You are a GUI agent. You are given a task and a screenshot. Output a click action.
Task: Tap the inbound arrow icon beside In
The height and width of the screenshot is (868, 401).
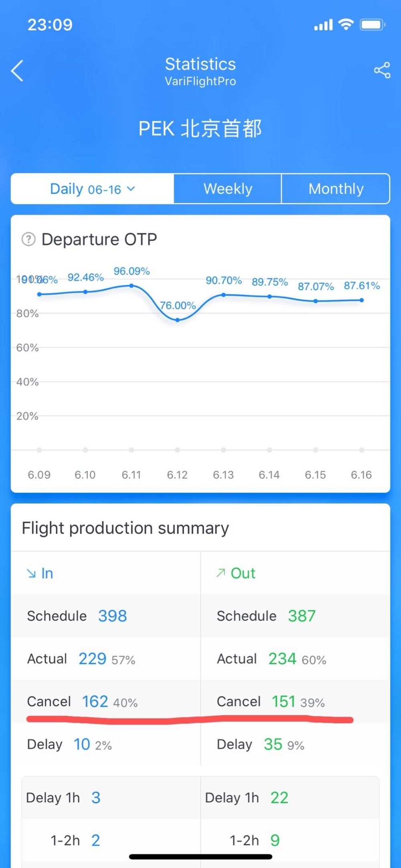click(31, 574)
